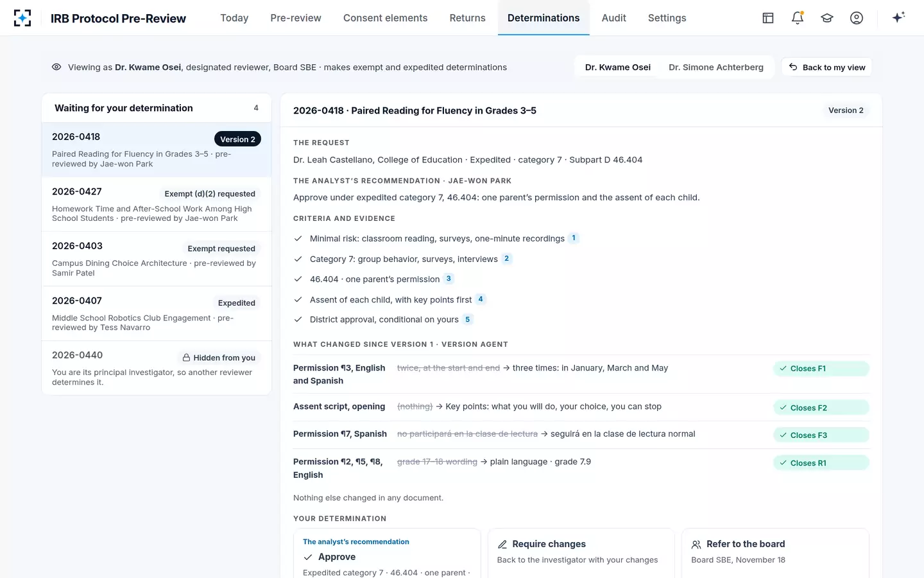The height and width of the screenshot is (578, 924).
Task: Click the Minimal risk criterion check mark
Action: 298,238
